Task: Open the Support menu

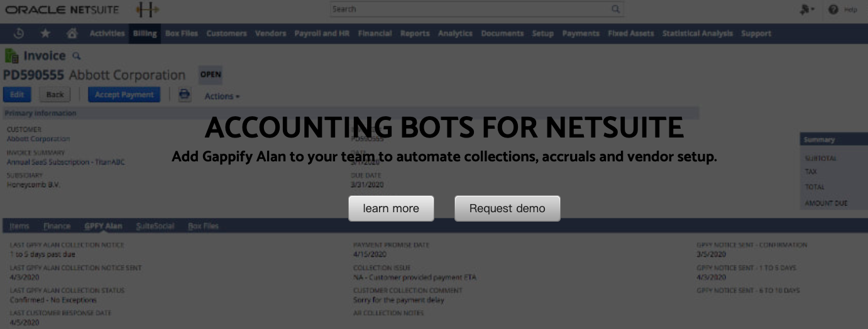Action: (x=755, y=33)
